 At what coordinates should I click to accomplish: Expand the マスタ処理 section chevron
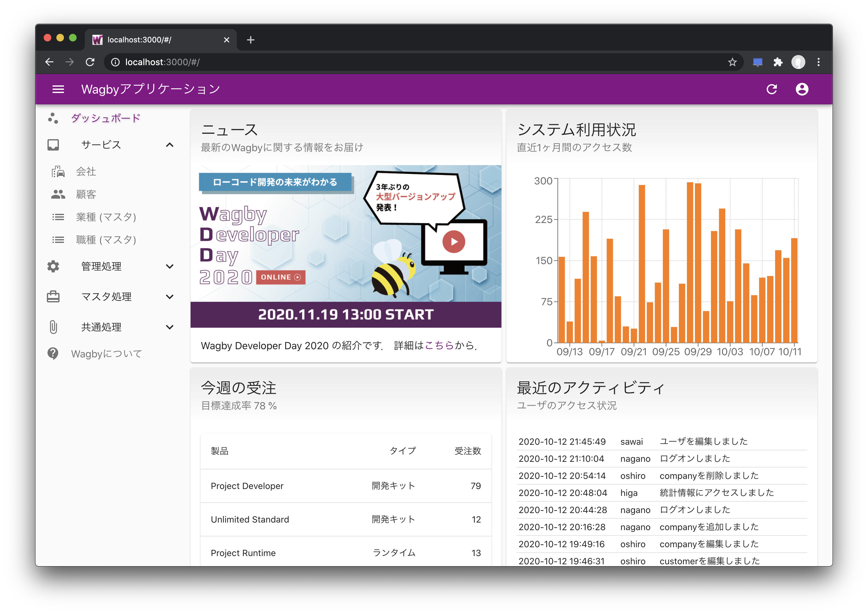170,296
